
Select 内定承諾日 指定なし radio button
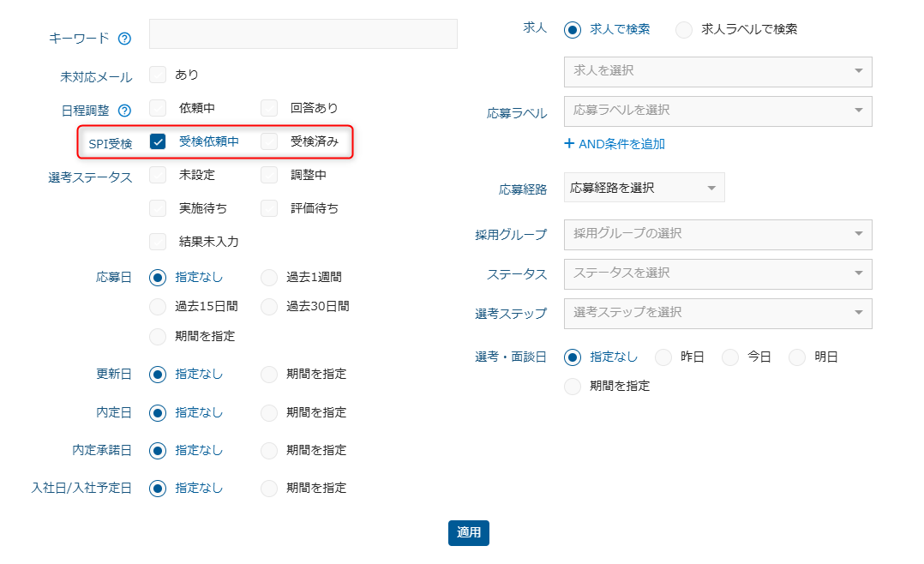pyautogui.click(x=158, y=451)
